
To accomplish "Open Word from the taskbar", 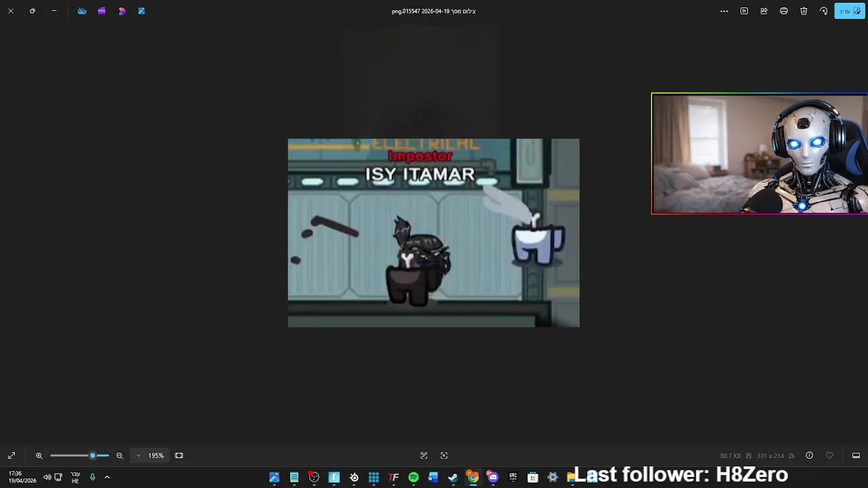I will 433,477.
